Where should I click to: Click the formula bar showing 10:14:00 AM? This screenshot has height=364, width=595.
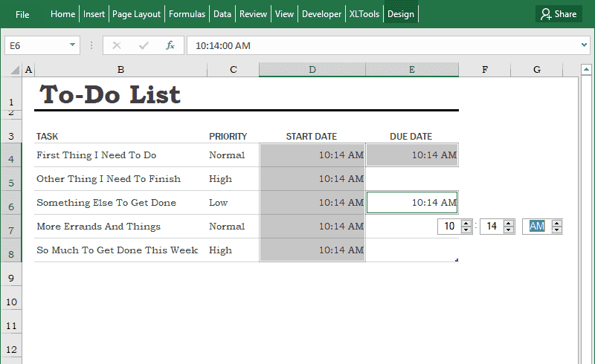(x=383, y=45)
